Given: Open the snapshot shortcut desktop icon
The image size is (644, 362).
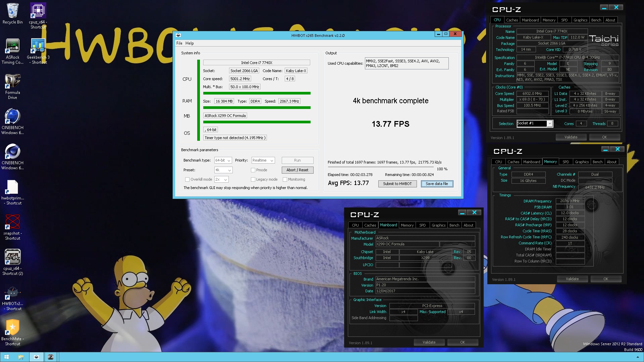Looking at the screenshot, I should pyautogui.click(x=12, y=227).
